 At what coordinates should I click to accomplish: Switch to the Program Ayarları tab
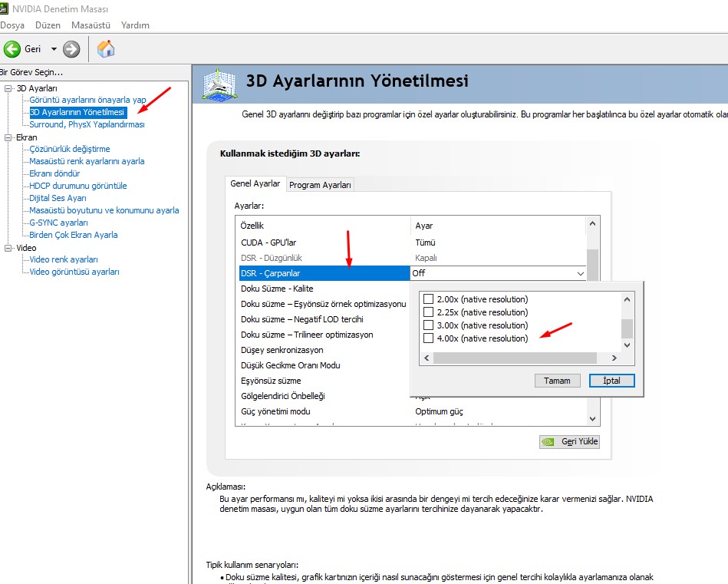(320, 185)
